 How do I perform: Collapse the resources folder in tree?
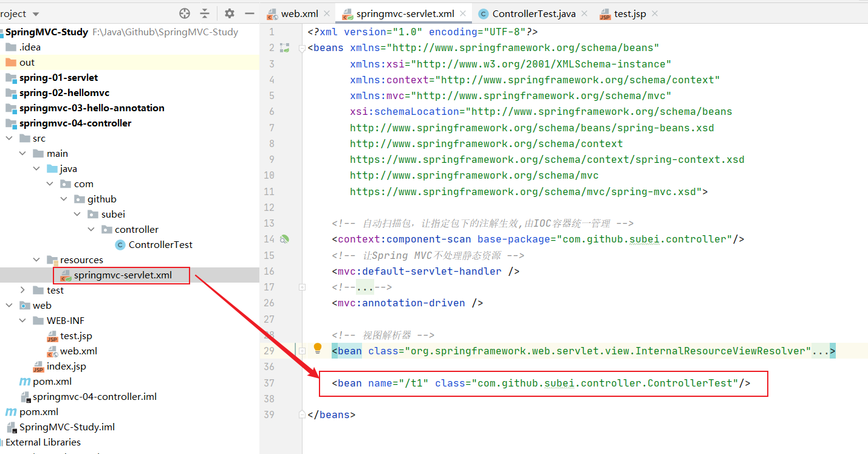click(x=37, y=260)
